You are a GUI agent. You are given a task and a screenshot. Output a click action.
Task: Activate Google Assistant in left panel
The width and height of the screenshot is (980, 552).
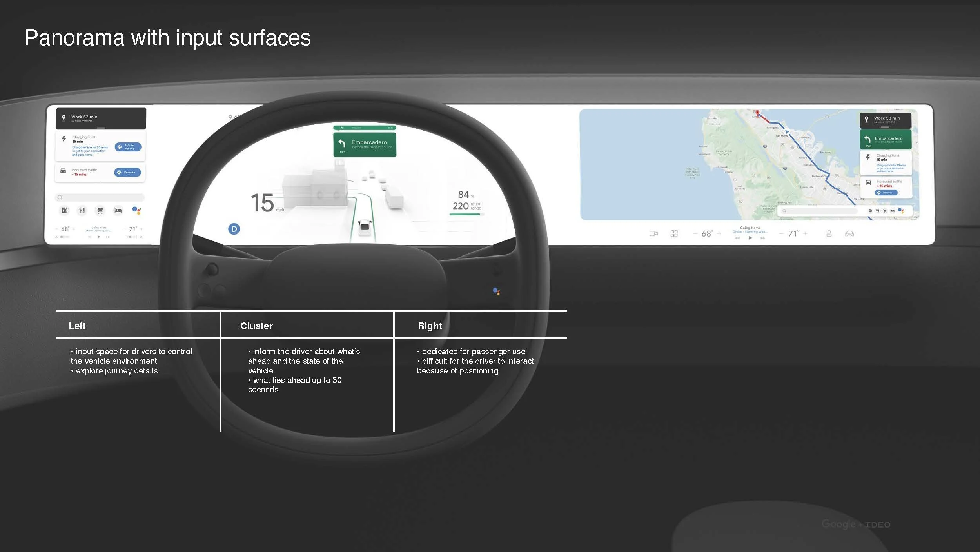(136, 210)
